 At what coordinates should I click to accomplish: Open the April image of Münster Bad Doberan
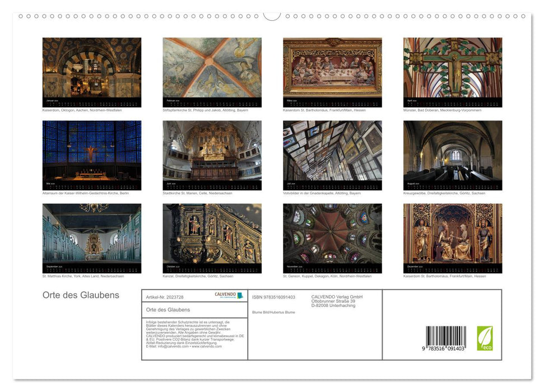point(452,70)
